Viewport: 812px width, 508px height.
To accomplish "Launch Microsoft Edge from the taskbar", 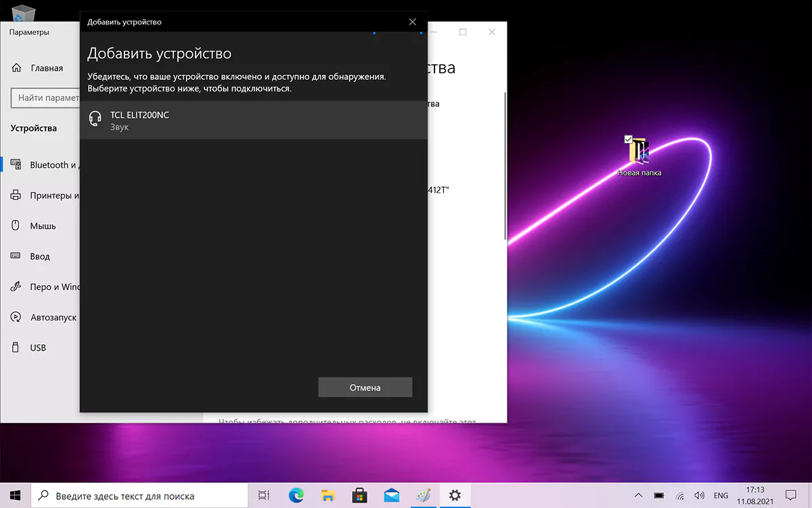I will pyautogui.click(x=296, y=495).
